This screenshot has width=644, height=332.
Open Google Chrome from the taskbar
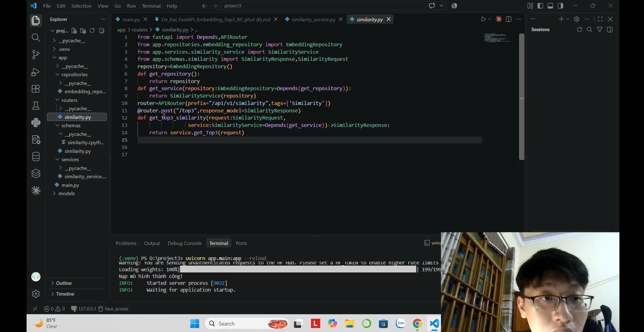(417, 324)
